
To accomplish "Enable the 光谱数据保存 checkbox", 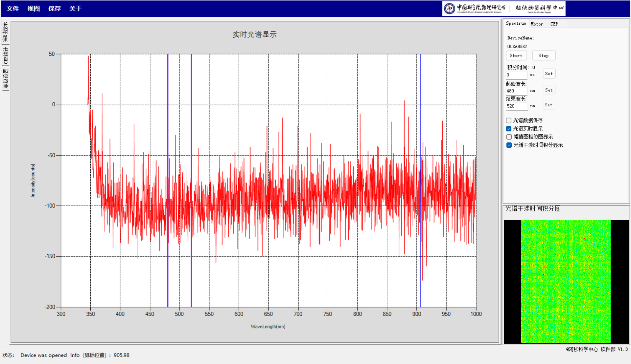I will coord(509,120).
